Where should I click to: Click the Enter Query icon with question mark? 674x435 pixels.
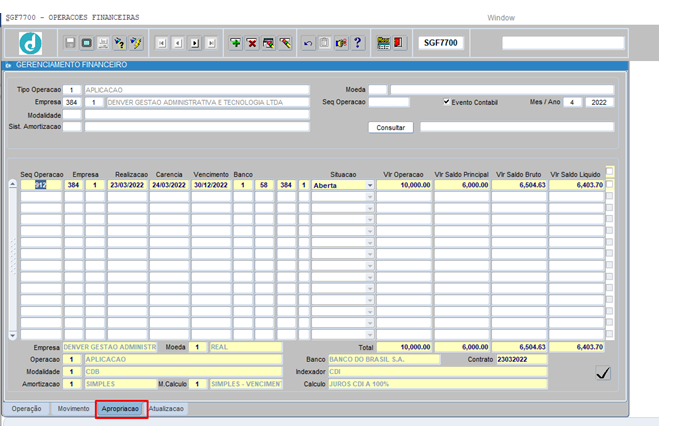coord(119,43)
